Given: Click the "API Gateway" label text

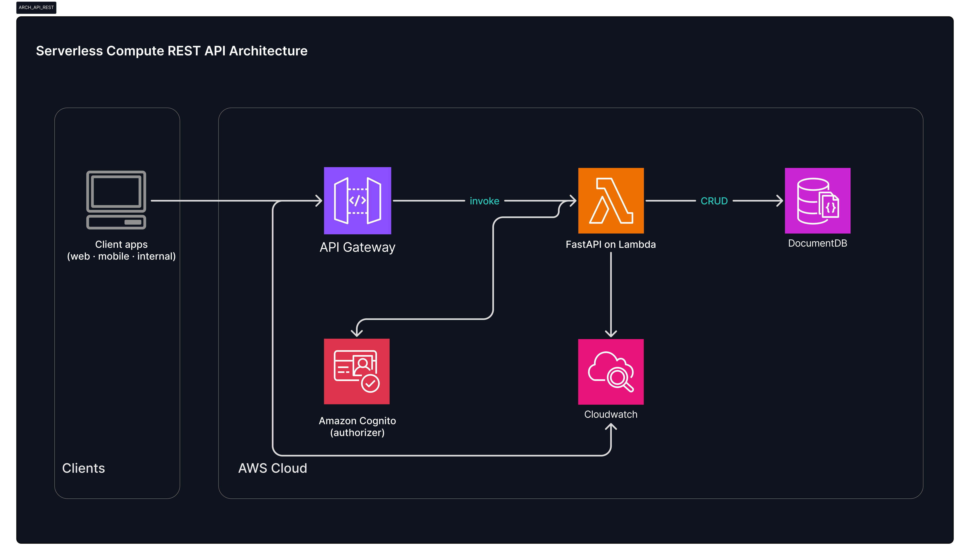Looking at the screenshot, I should tap(357, 247).
